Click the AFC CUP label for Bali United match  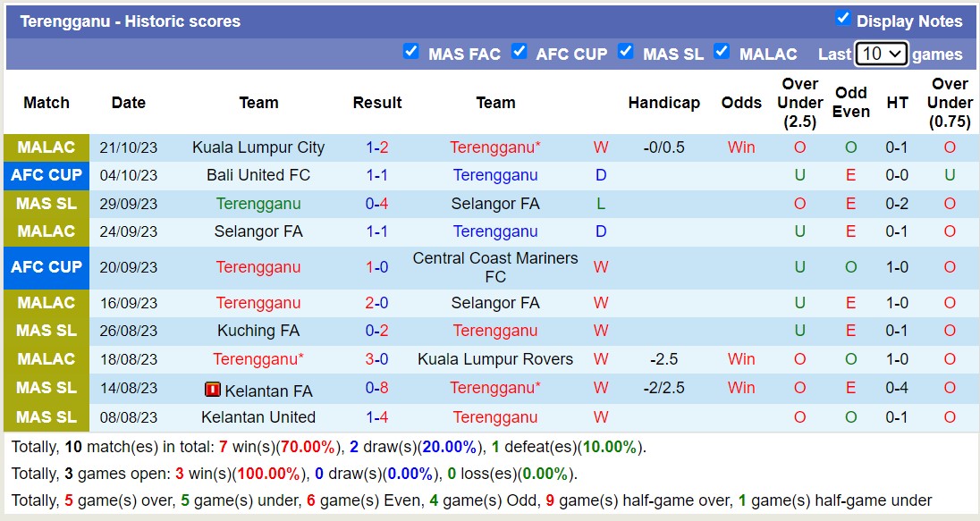point(46,175)
